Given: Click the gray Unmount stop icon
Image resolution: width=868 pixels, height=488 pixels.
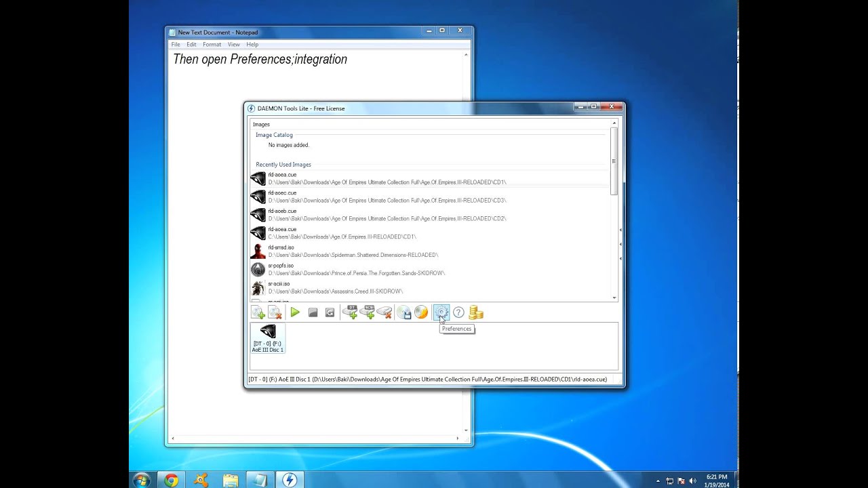Looking at the screenshot, I should pyautogui.click(x=313, y=312).
